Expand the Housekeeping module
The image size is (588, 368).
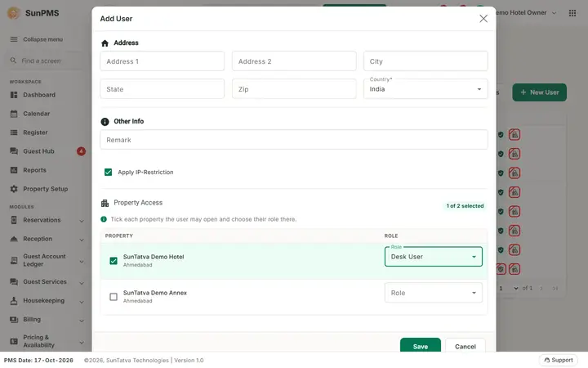(x=82, y=302)
